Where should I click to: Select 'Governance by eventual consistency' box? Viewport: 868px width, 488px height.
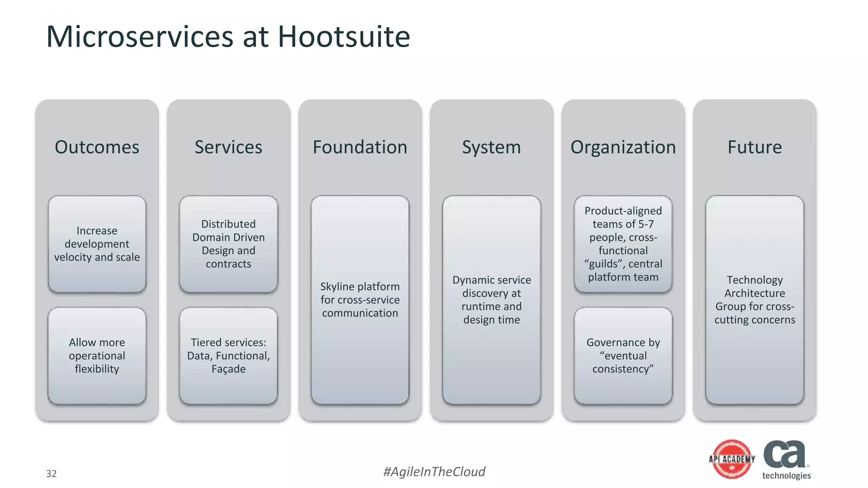pos(623,356)
